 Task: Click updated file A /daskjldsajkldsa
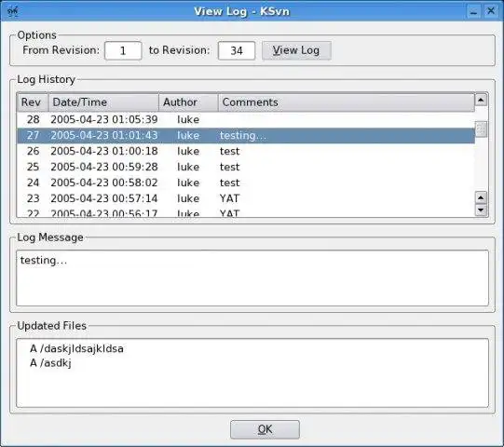click(76, 348)
